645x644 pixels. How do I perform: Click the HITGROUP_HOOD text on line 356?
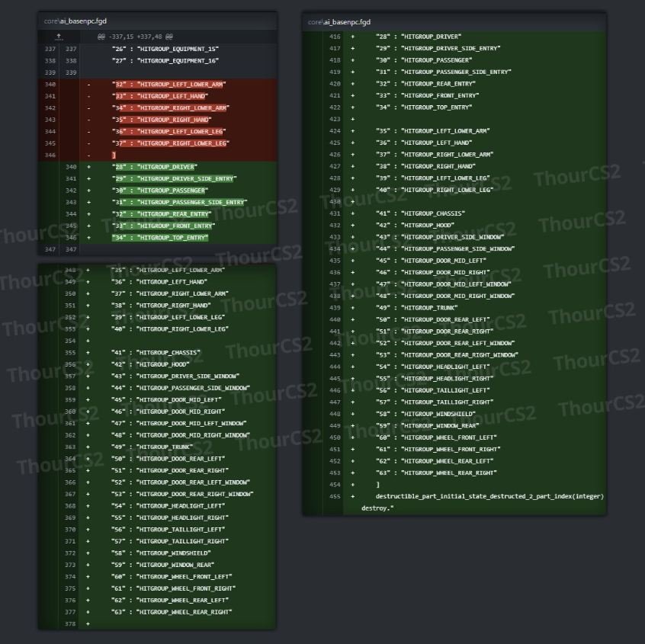[165, 364]
